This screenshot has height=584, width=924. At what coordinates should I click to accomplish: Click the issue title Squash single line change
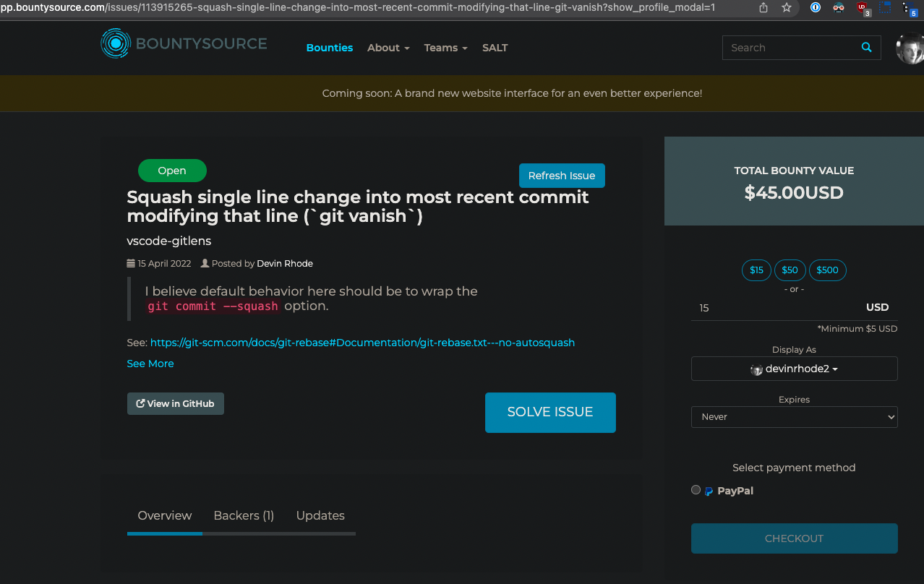click(358, 206)
